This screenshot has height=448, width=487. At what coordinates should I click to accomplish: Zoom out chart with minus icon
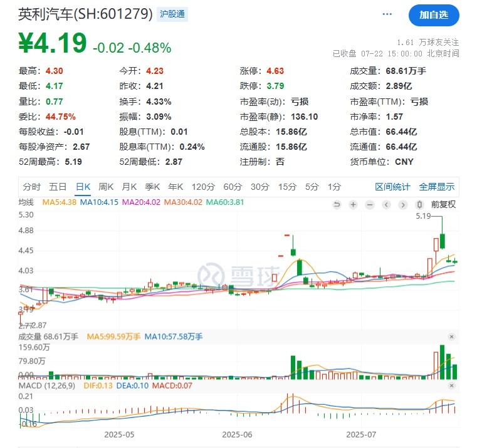(370, 205)
